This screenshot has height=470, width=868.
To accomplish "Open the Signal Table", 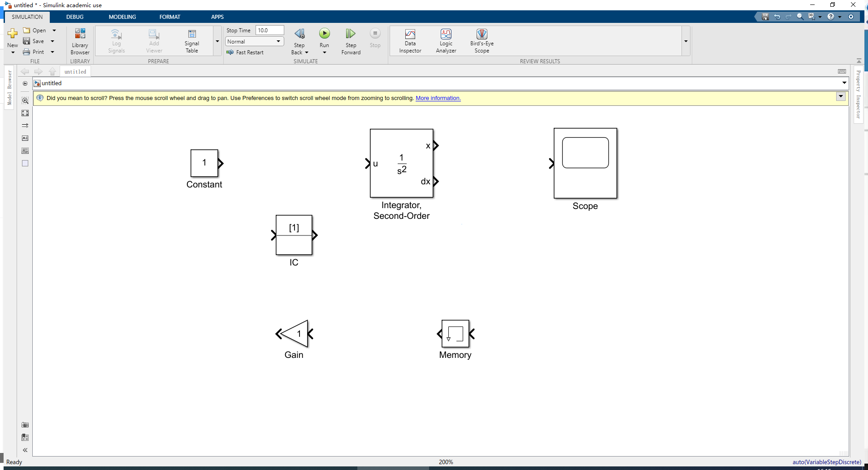I will (x=192, y=41).
